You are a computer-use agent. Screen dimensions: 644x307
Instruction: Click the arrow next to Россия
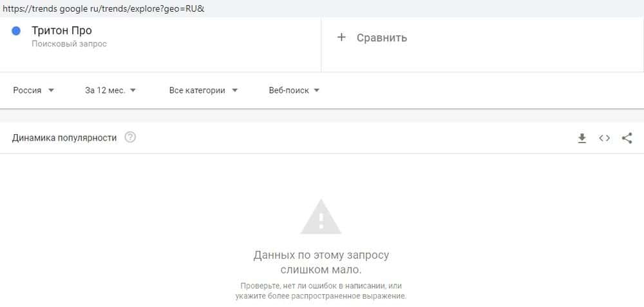tap(51, 90)
